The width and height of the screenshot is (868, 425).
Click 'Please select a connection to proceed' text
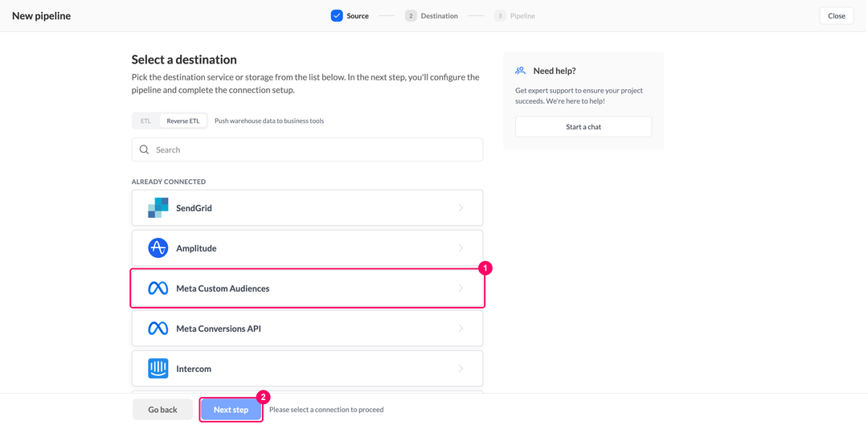pyautogui.click(x=326, y=410)
